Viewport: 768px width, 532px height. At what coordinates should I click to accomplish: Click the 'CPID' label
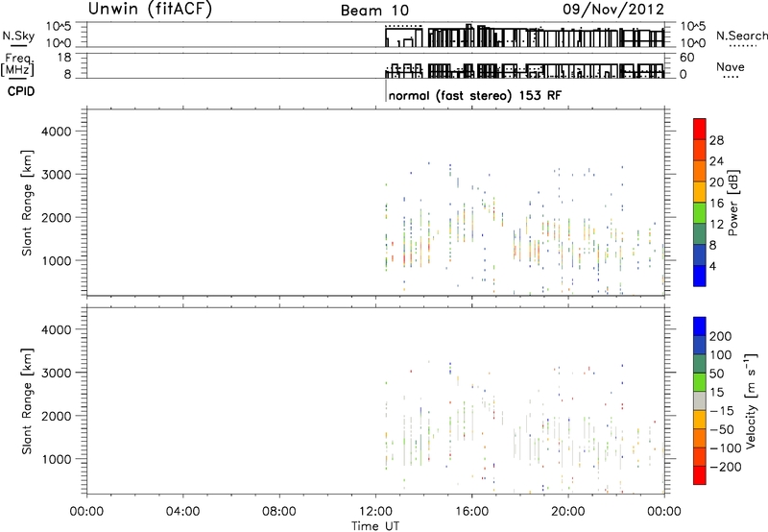(x=21, y=91)
